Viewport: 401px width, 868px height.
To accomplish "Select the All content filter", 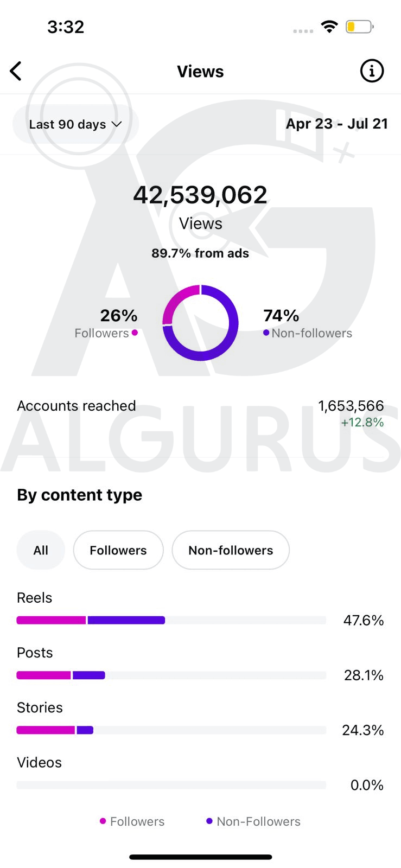I will 41,550.
